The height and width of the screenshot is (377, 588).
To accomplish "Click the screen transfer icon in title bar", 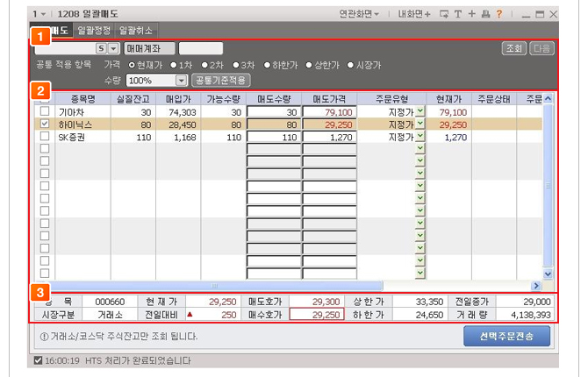I will (444, 14).
